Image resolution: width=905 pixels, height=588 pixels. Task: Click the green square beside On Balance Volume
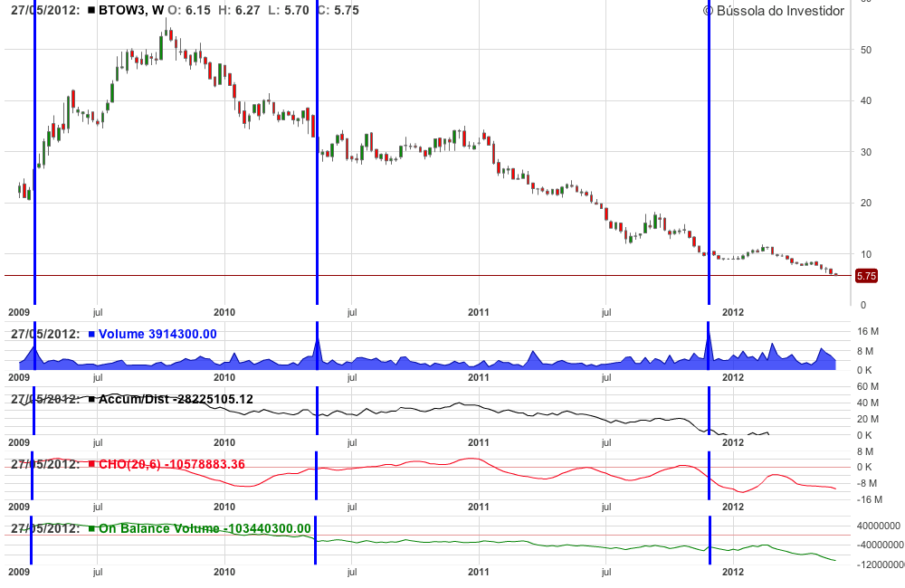tap(91, 528)
